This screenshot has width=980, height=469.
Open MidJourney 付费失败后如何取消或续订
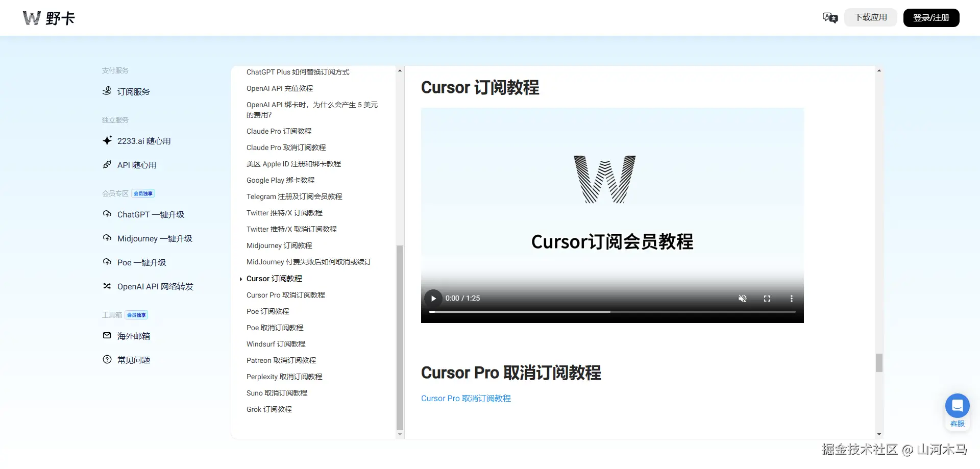click(309, 262)
